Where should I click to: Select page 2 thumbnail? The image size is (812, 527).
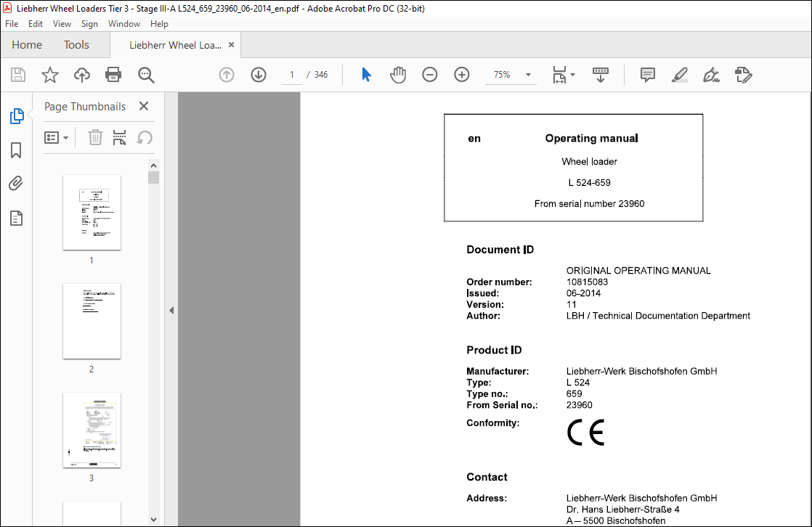click(92, 321)
